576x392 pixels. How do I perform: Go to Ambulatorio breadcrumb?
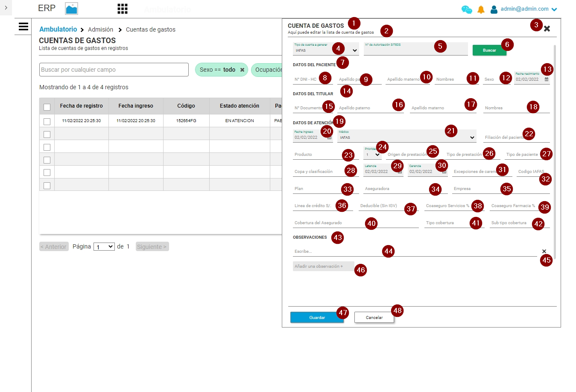click(58, 29)
